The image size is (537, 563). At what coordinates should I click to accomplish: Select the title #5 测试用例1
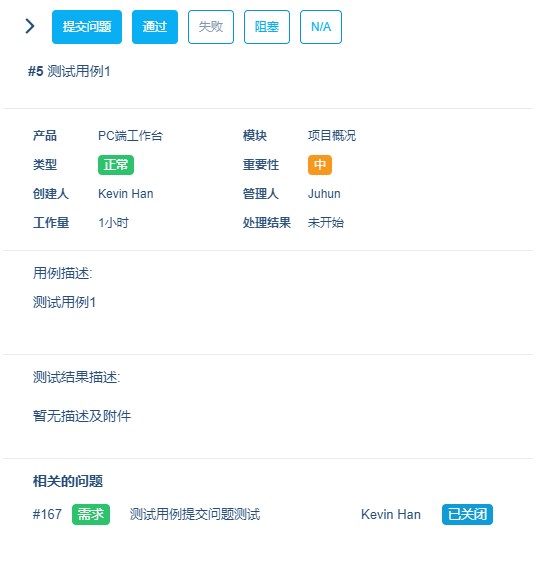(69, 71)
